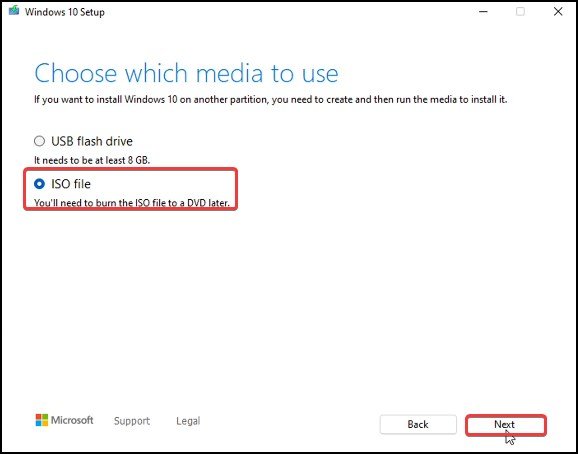Screen dimensions: 578x454
Task: Close the Windows 10 Setup window
Action: tap(558, 11)
